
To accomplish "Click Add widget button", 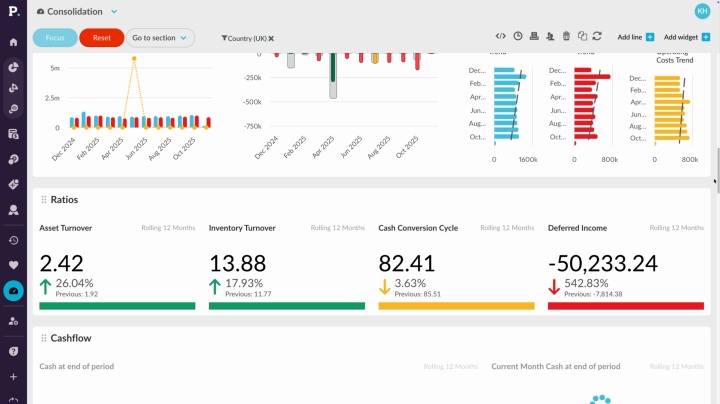I will (687, 37).
